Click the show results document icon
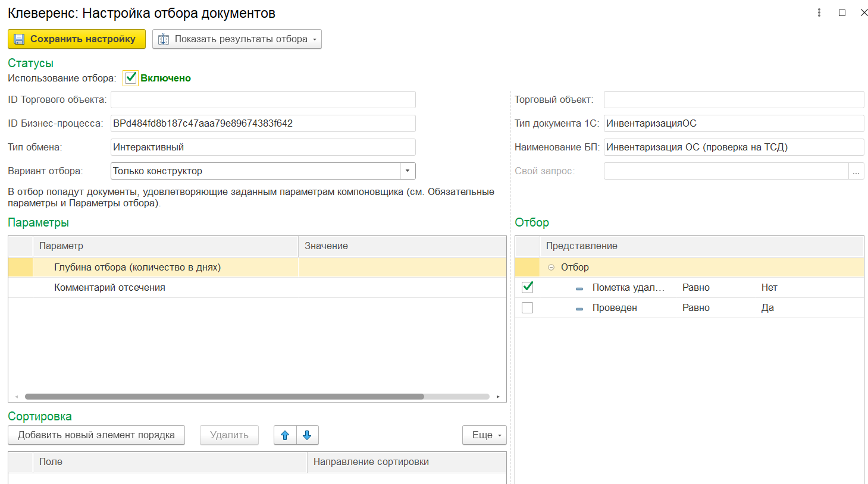Viewport: 868px width, 484px height. 164,39
